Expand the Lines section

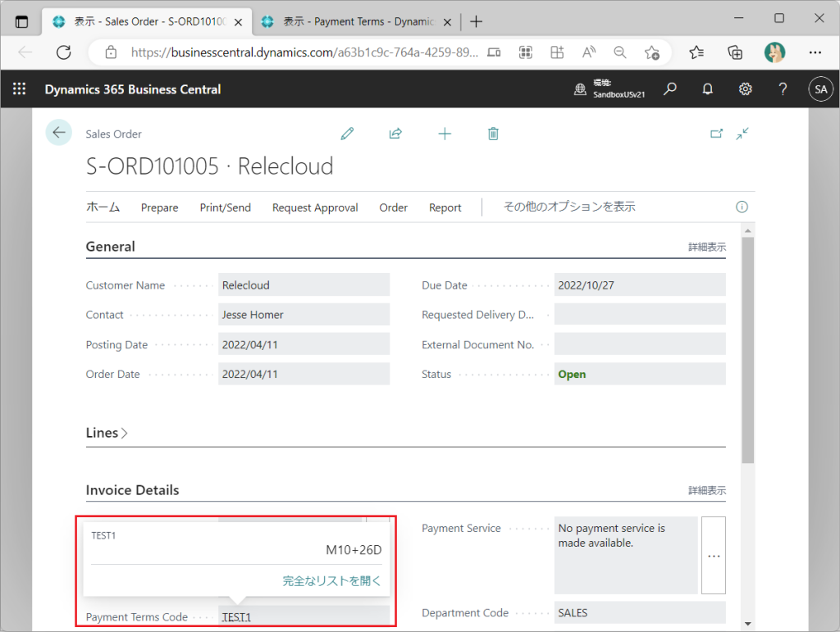point(107,433)
